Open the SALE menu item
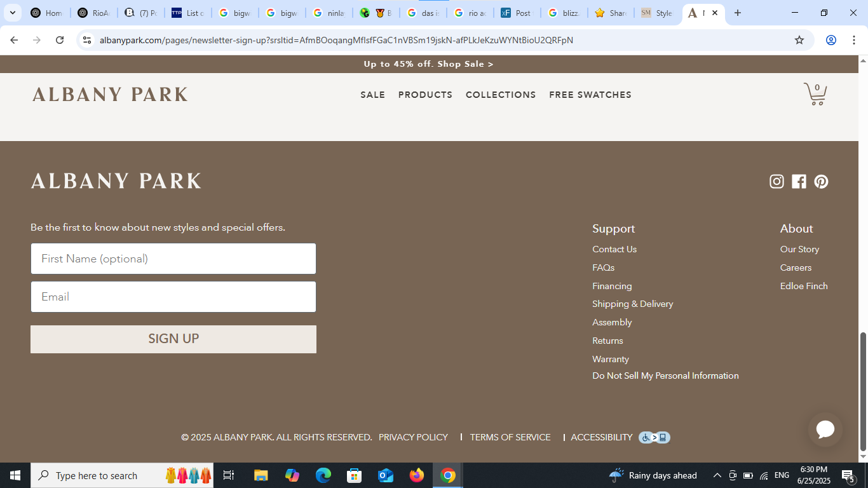This screenshot has width=868, height=488. coord(373,95)
